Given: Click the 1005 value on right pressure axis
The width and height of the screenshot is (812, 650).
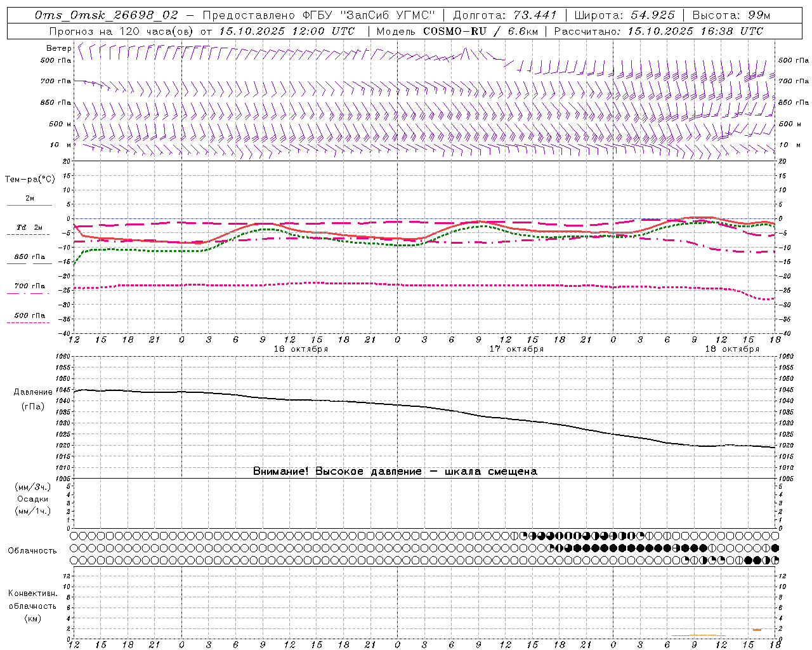Looking at the screenshot, I should (x=787, y=478).
